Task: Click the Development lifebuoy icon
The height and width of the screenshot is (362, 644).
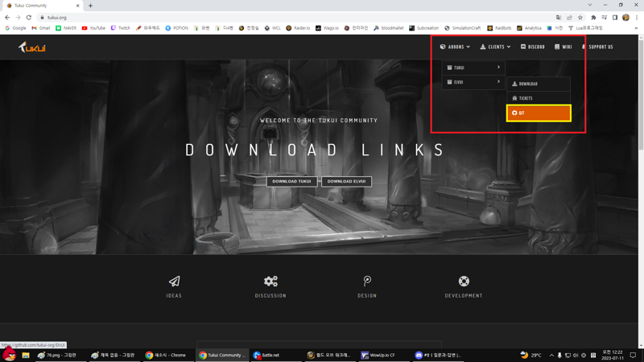Action: coord(464,281)
